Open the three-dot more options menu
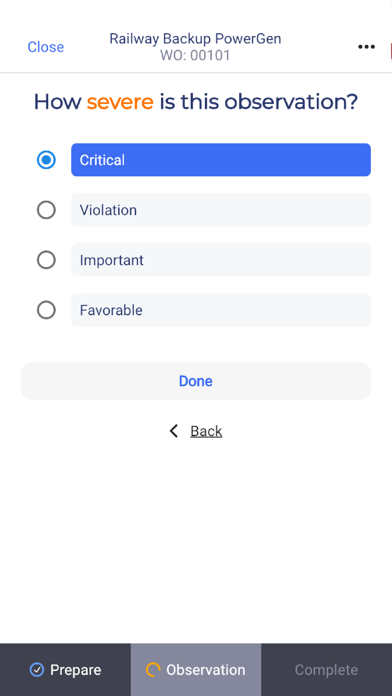Viewport: 392px width, 696px height. point(366,47)
